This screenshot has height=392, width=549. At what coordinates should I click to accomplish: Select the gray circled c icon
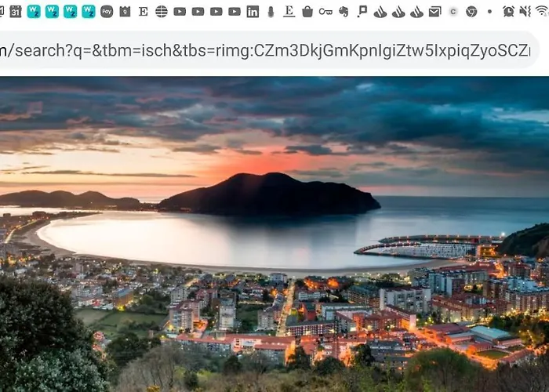(x=453, y=12)
